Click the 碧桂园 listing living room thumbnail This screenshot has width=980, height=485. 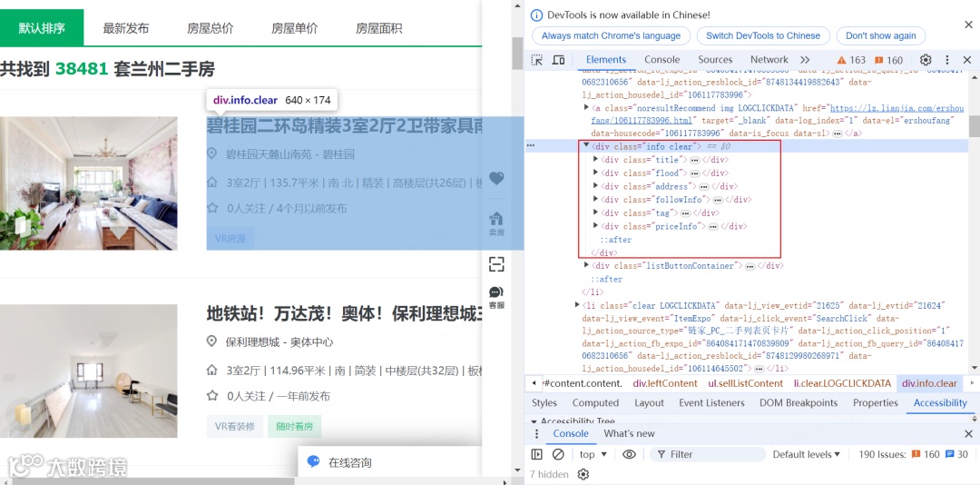tap(89, 183)
